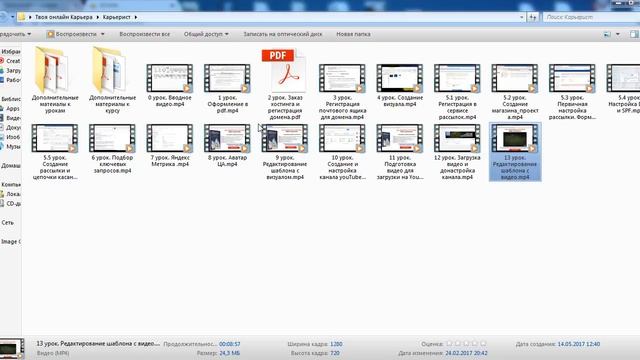Click breadcrumb Карьерист in address bar

[116, 17]
